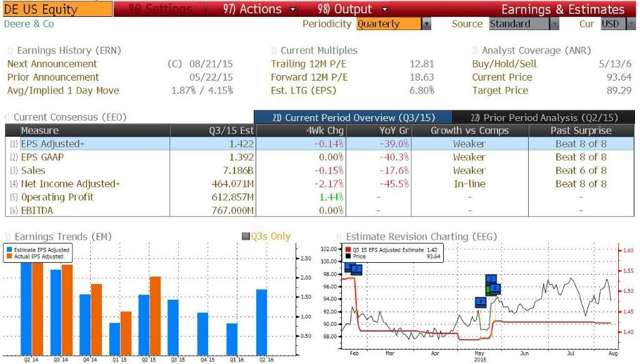Click the Past Surprise column header
Screen dimensions: 640x364
[581, 131]
